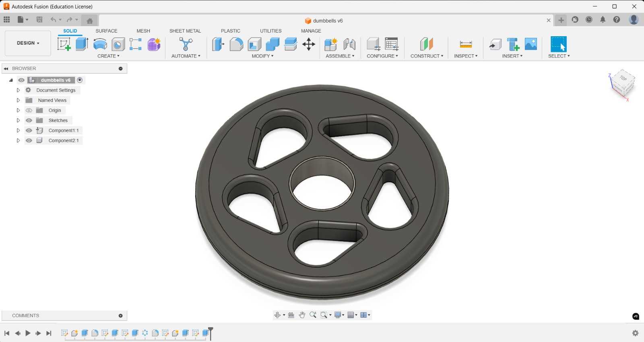Screen dimensions: 644x342
Task: Select the Combine tool
Action: 272,44
